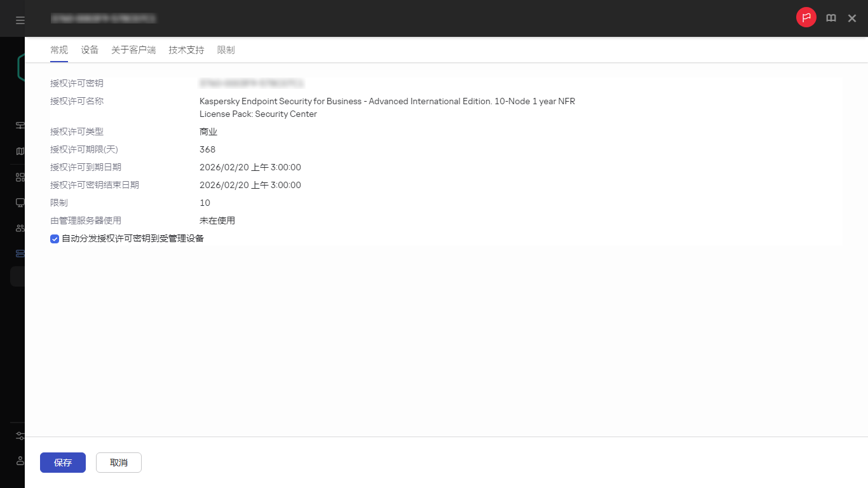868x488 pixels.
Task: Select the monitoring icon in the sidebar
Action: click(x=20, y=125)
